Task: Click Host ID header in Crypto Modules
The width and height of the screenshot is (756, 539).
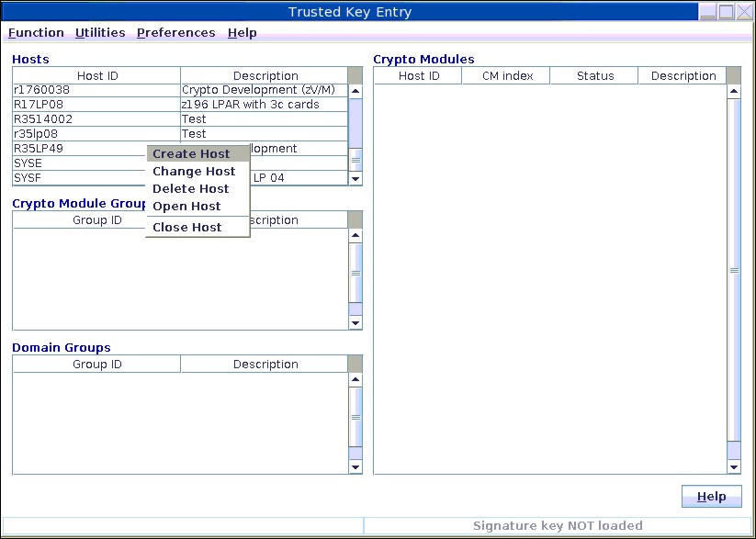Action: [x=418, y=75]
